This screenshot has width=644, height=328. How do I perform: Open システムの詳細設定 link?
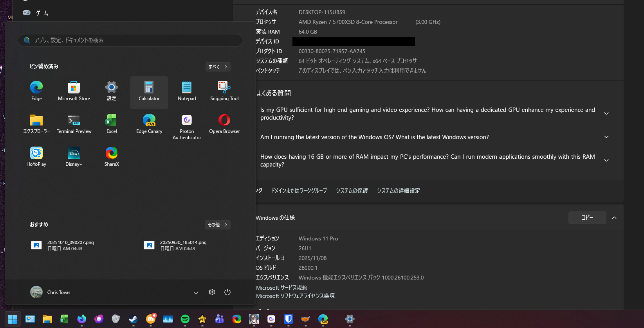click(x=399, y=191)
